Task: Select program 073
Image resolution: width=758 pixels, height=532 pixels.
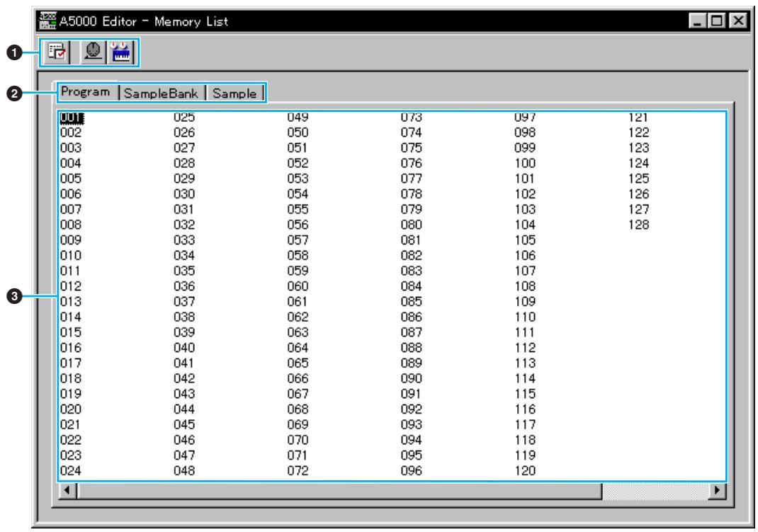Action: pos(412,118)
